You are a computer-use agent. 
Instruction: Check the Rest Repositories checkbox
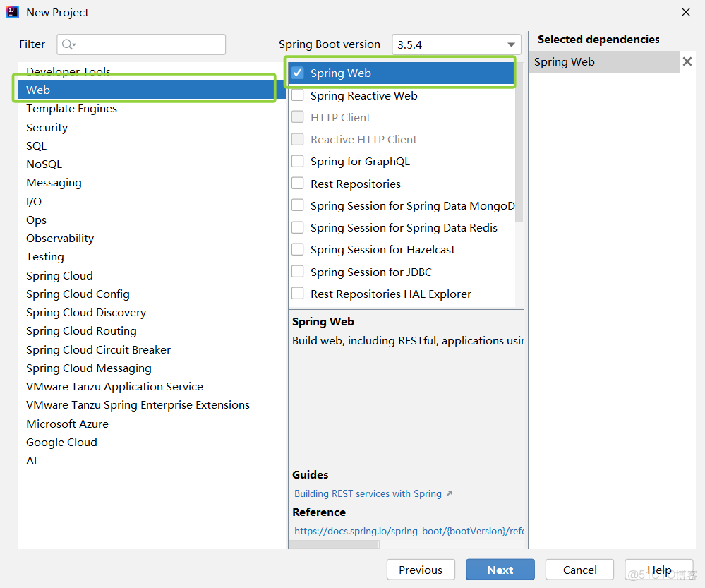tap(298, 184)
